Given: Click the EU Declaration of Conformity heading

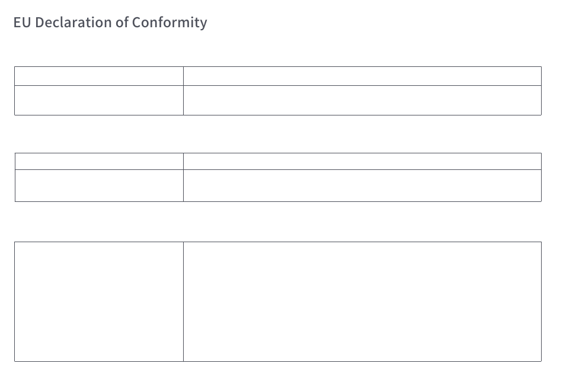Looking at the screenshot, I should 110,23.
